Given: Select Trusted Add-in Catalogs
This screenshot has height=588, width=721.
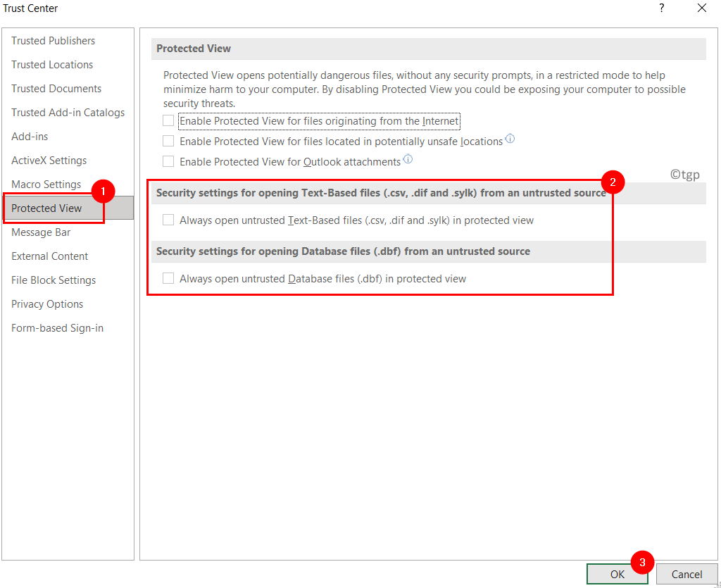Looking at the screenshot, I should coord(68,112).
